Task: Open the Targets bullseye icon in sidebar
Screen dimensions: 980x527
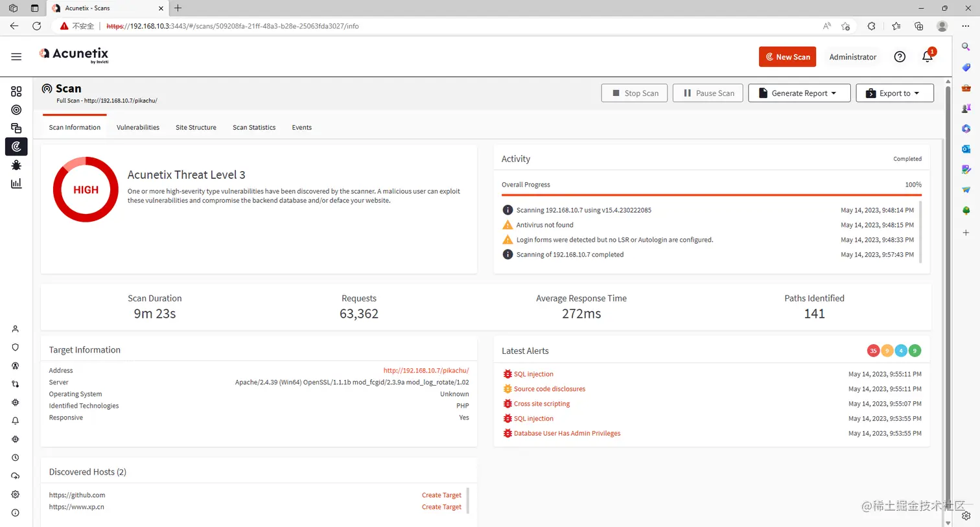Action: 16,110
